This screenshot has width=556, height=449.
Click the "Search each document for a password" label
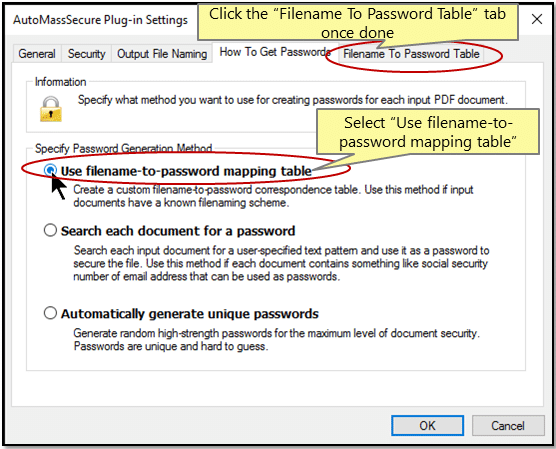coord(178,231)
